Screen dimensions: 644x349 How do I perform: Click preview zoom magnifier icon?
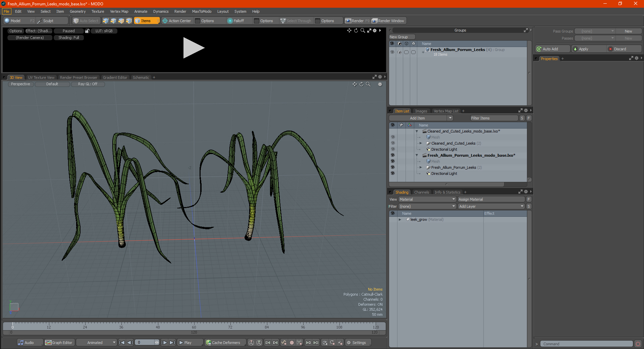[363, 31]
